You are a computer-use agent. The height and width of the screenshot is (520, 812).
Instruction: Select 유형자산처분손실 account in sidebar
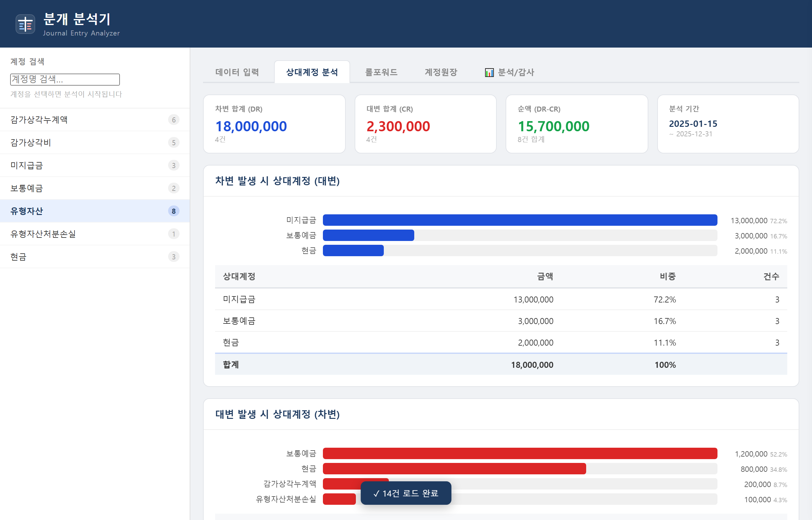[x=95, y=234]
